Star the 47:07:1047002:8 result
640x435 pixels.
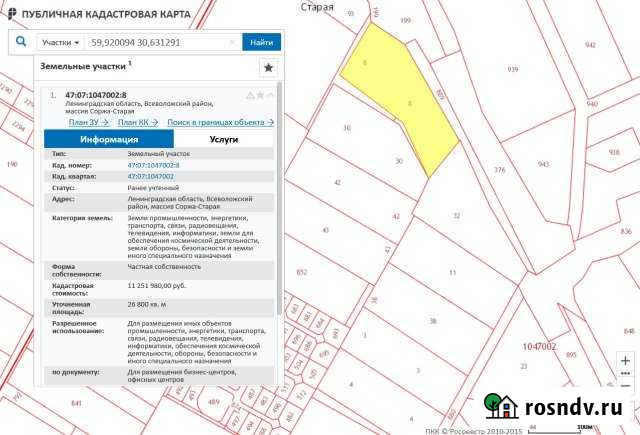(260, 95)
